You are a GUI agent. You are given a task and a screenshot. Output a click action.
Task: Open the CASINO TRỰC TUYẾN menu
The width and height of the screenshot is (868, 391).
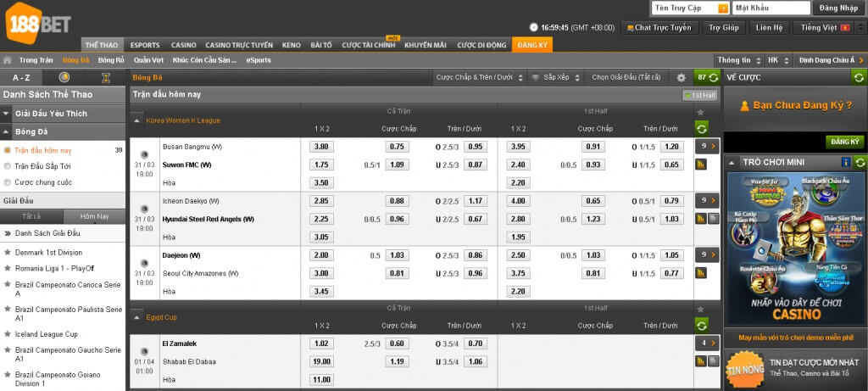pyautogui.click(x=239, y=46)
